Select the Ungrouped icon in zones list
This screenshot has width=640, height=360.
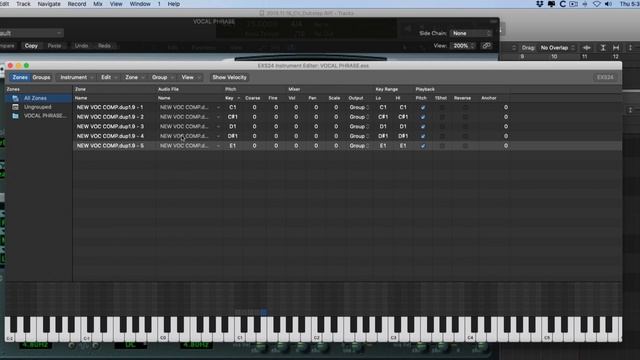(x=16, y=107)
